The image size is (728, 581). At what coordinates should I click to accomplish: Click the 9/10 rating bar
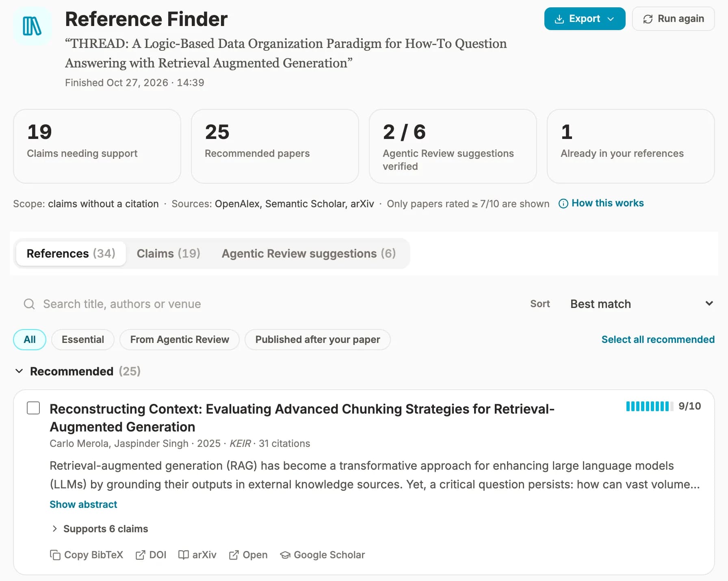(x=650, y=406)
